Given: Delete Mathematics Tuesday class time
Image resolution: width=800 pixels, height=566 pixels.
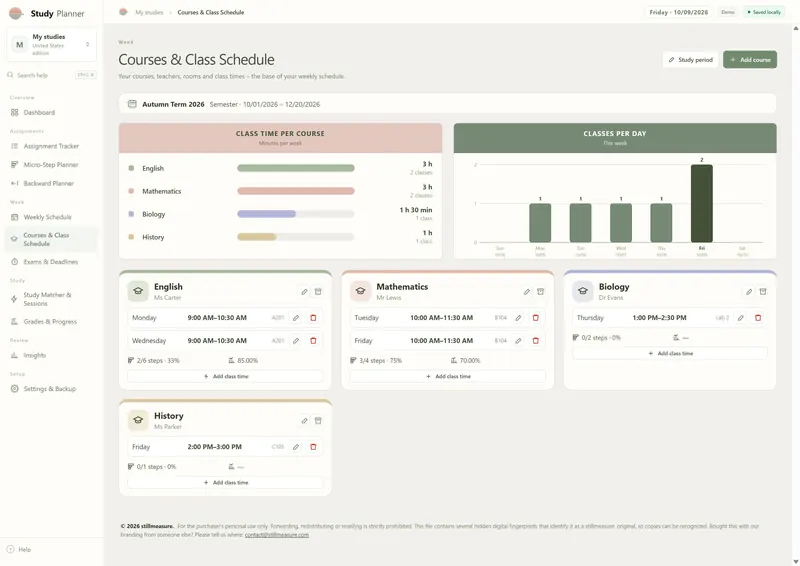Looking at the screenshot, I should click(536, 318).
